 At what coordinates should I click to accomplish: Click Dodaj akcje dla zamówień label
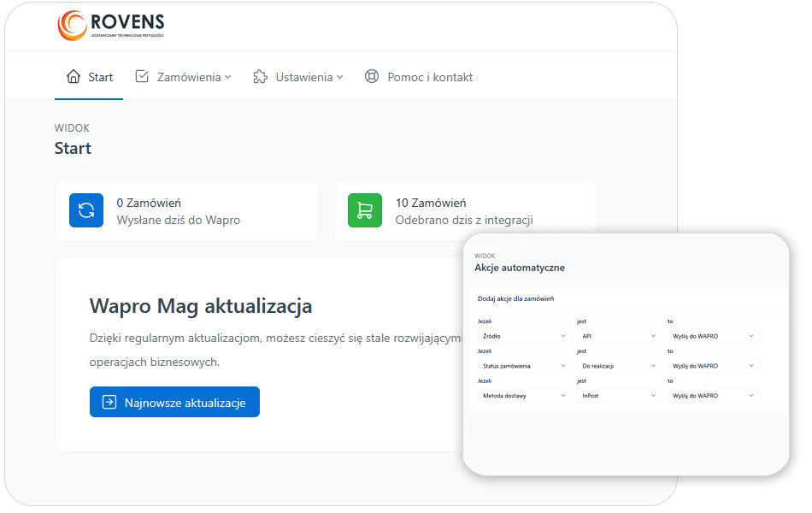coord(515,299)
